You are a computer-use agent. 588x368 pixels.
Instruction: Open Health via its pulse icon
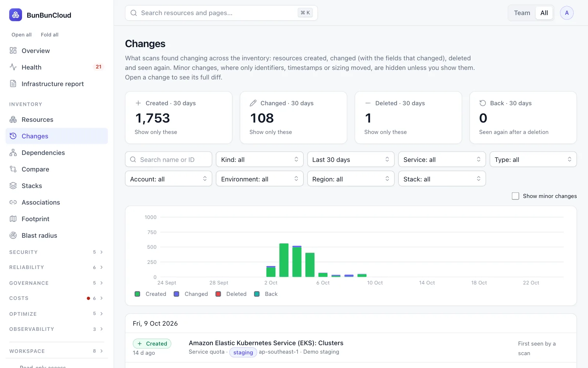[x=13, y=67]
